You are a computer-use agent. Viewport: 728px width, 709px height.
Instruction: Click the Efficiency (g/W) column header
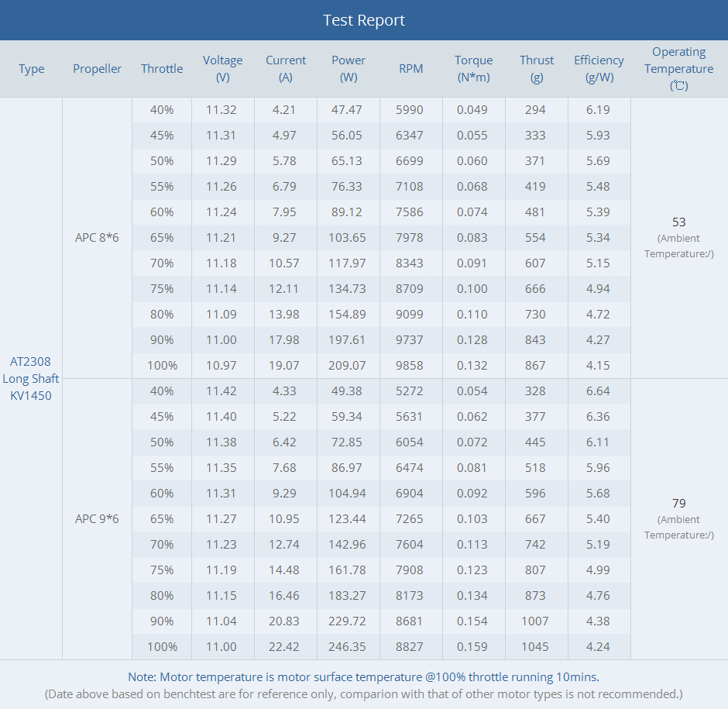(x=599, y=68)
